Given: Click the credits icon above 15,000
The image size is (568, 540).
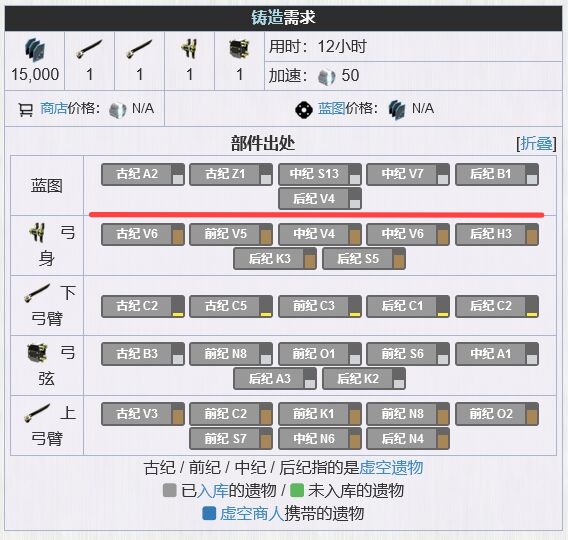Looking at the screenshot, I should [35, 50].
